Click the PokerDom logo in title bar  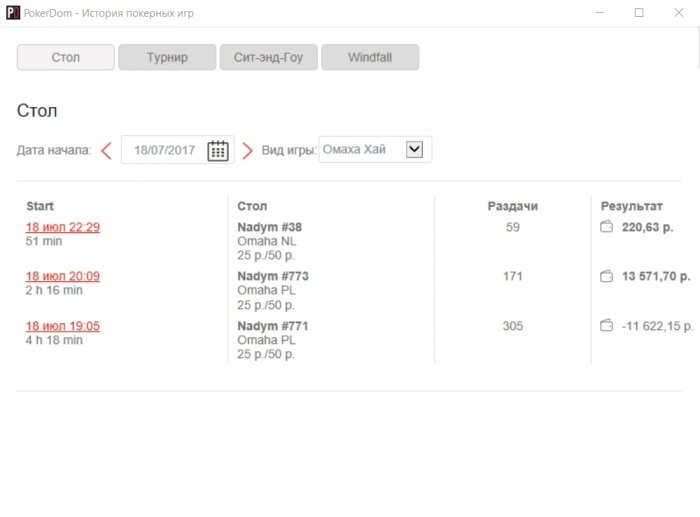(13, 13)
